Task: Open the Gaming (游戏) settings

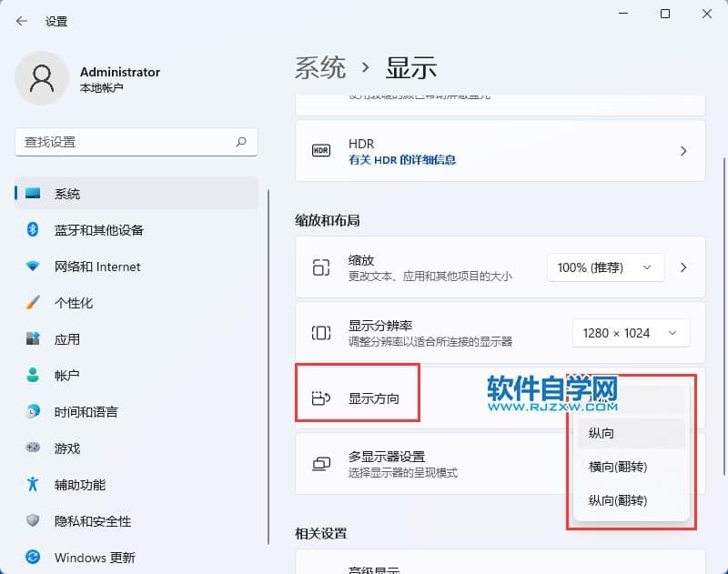Action: (66, 448)
